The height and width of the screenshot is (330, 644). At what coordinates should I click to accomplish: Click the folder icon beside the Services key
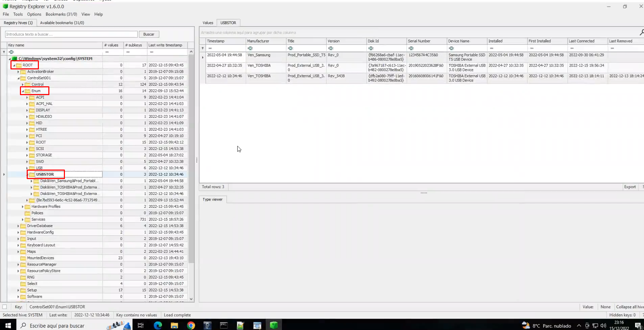27,219
